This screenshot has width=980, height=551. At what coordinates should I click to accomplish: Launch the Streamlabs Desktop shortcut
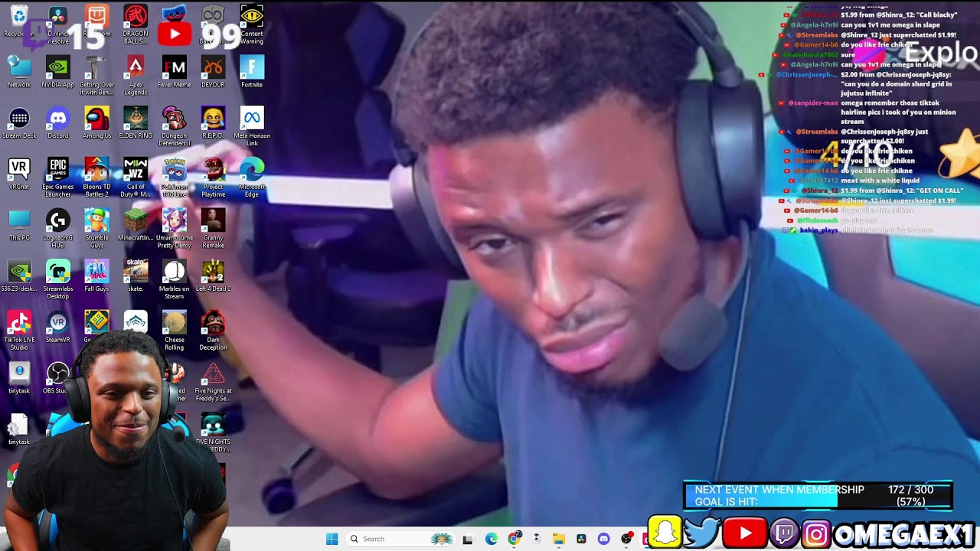coord(58,280)
